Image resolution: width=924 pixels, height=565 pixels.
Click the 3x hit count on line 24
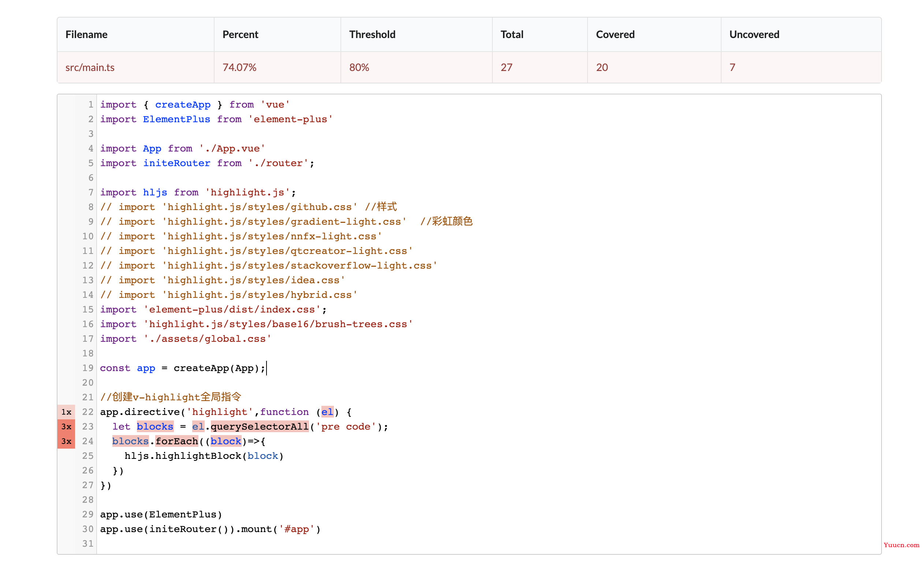[66, 441]
